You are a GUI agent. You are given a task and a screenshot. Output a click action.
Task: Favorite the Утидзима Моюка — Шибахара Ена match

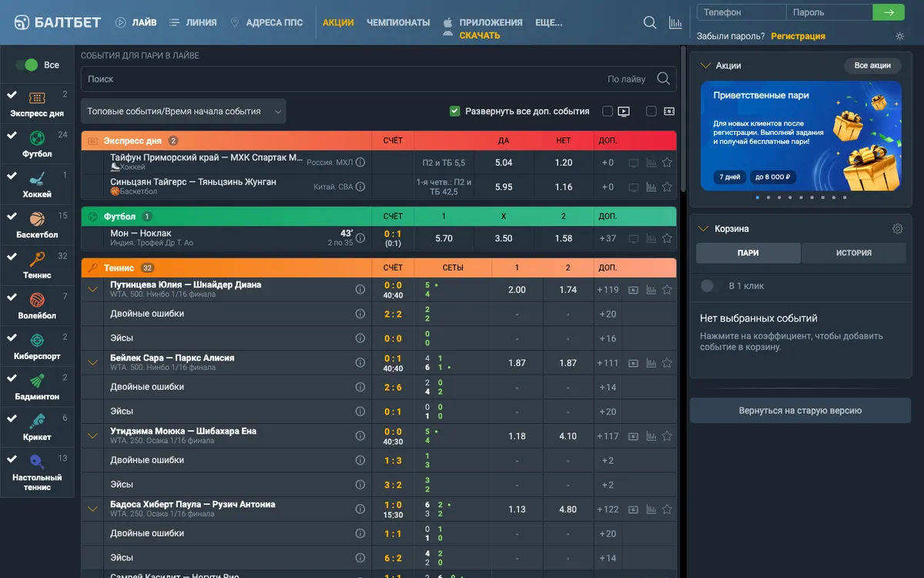(667, 436)
